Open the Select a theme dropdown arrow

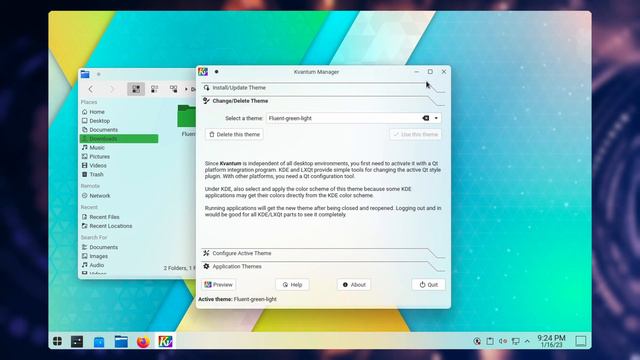(436, 118)
